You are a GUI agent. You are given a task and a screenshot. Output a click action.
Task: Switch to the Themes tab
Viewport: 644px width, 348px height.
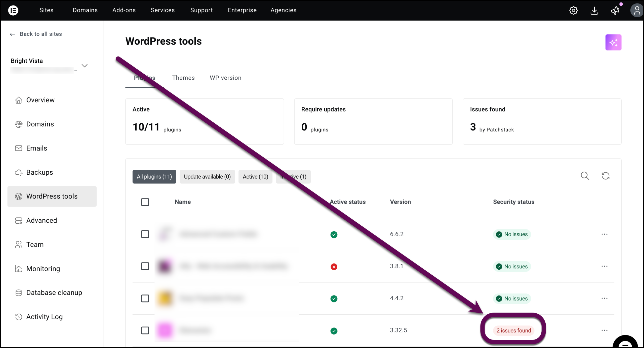pyautogui.click(x=183, y=78)
